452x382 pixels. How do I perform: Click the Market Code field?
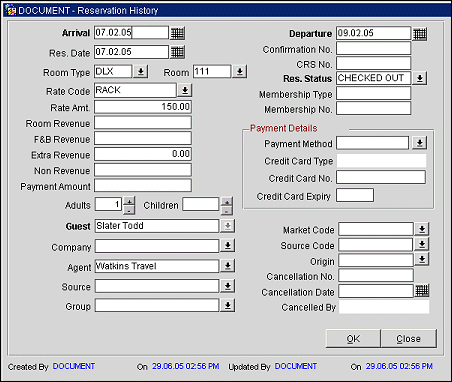[x=376, y=229]
